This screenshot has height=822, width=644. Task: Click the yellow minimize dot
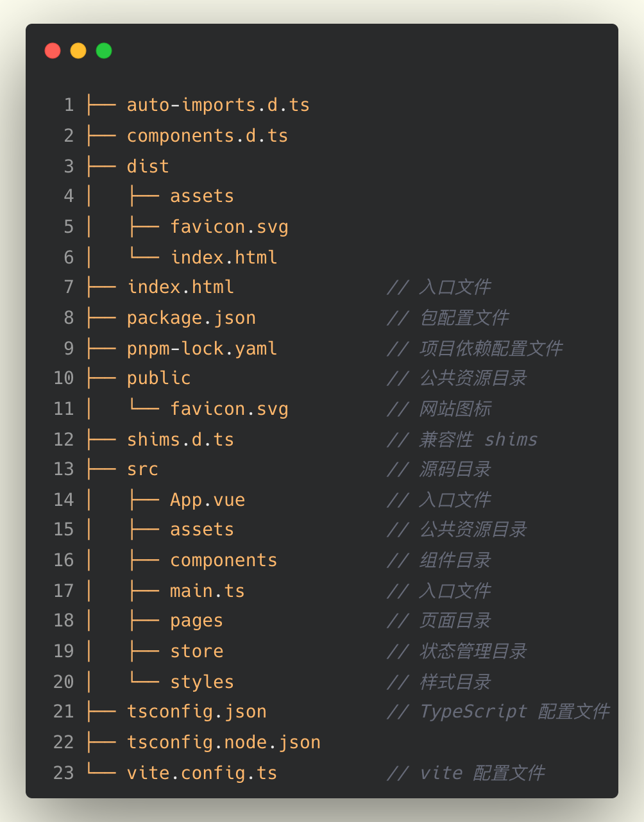pos(78,51)
